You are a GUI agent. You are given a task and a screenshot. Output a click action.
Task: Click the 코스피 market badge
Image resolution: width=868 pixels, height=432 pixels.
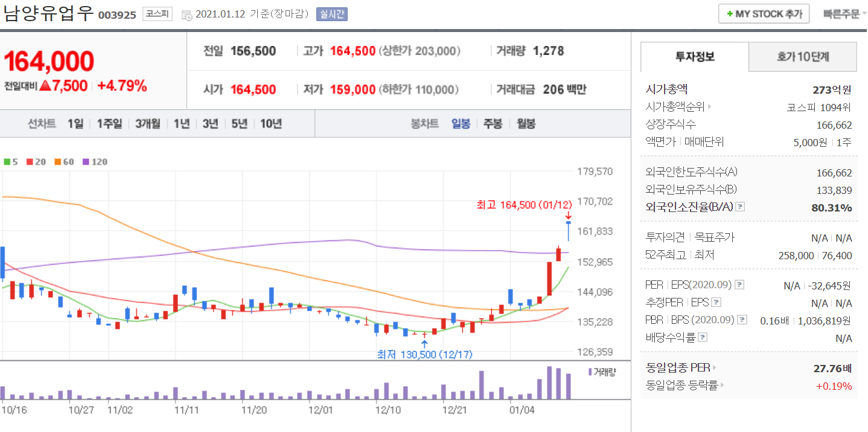(157, 14)
